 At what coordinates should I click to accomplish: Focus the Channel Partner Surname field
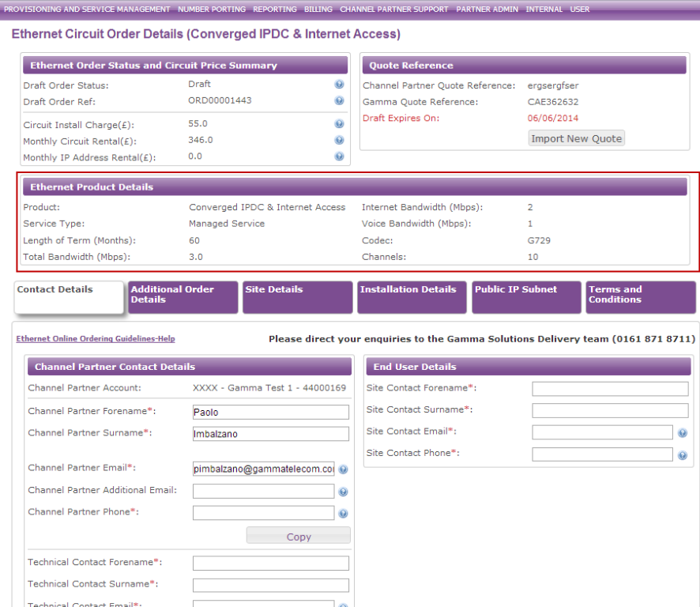(x=270, y=434)
